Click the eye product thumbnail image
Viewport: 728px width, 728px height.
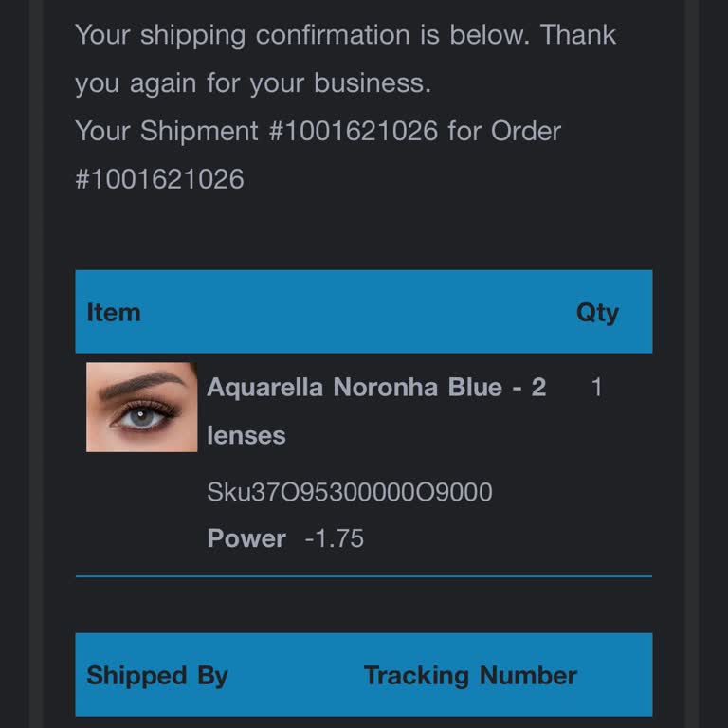tap(141, 407)
